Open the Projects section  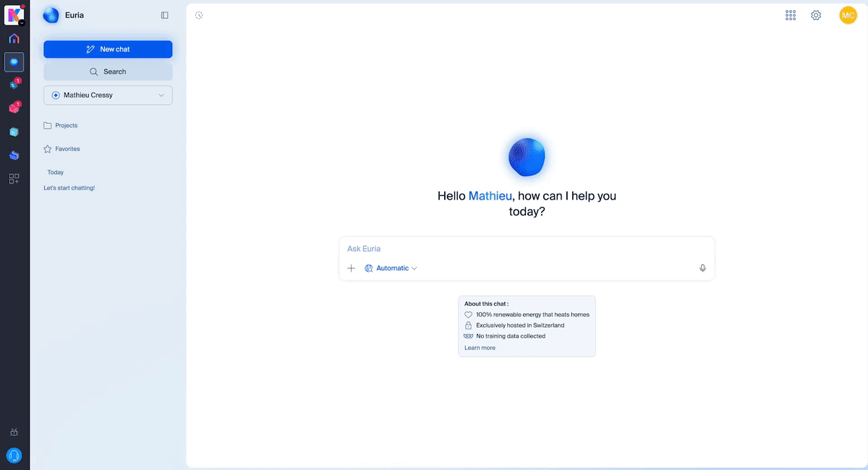pos(66,126)
